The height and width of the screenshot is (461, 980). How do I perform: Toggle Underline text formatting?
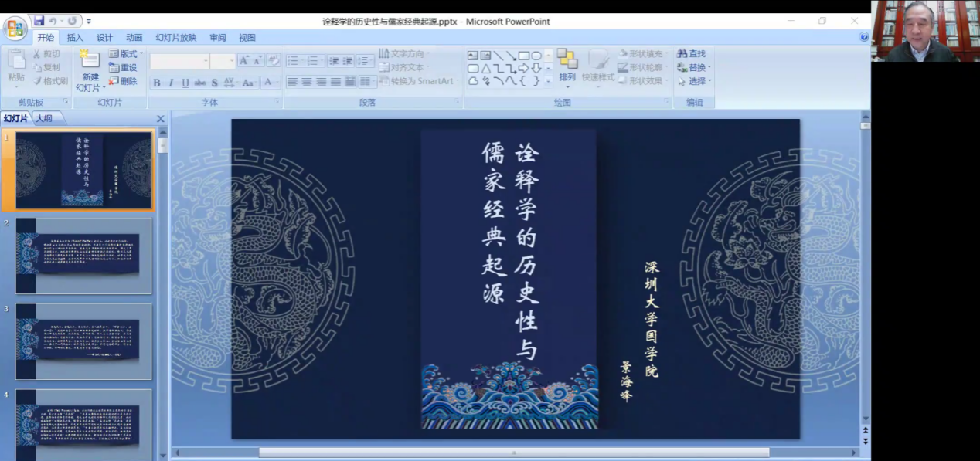coord(185,83)
